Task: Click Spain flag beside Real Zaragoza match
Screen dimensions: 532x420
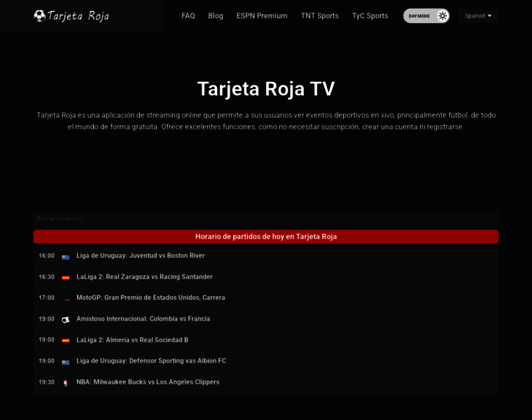Action: coord(66,278)
